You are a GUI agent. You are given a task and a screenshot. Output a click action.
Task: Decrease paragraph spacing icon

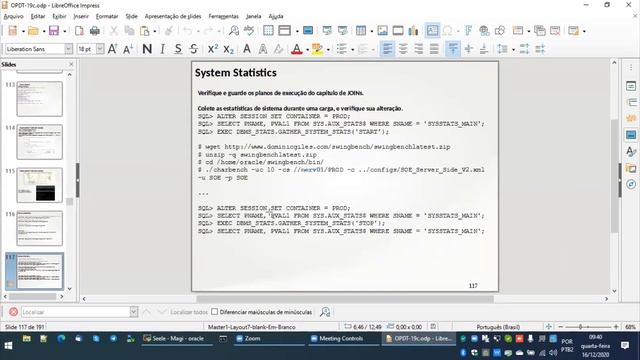(540, 49)
